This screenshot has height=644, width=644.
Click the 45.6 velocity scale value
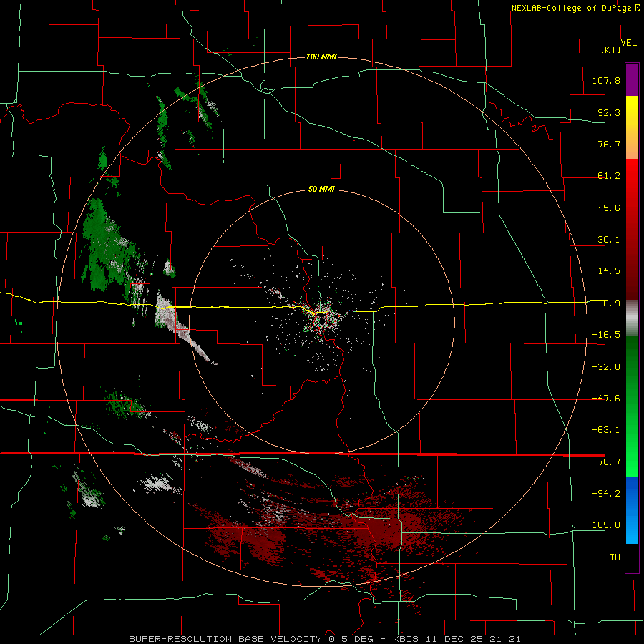tap(609, 208)
